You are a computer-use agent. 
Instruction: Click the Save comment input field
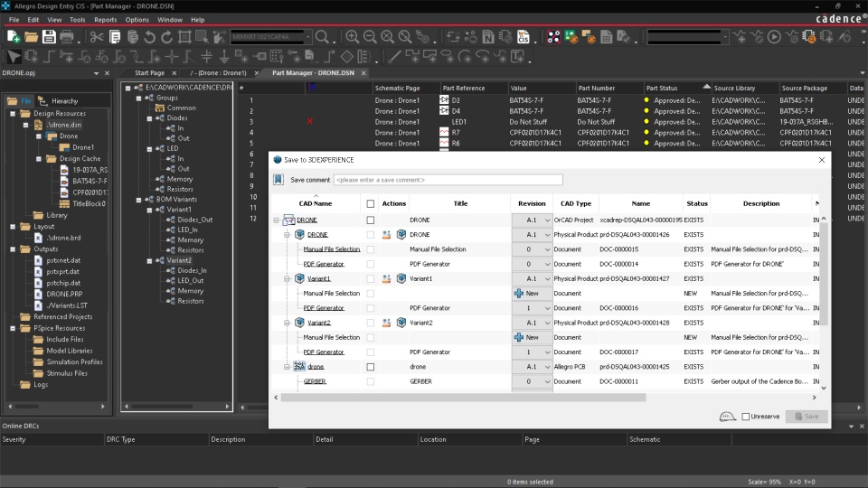(448, 180)
